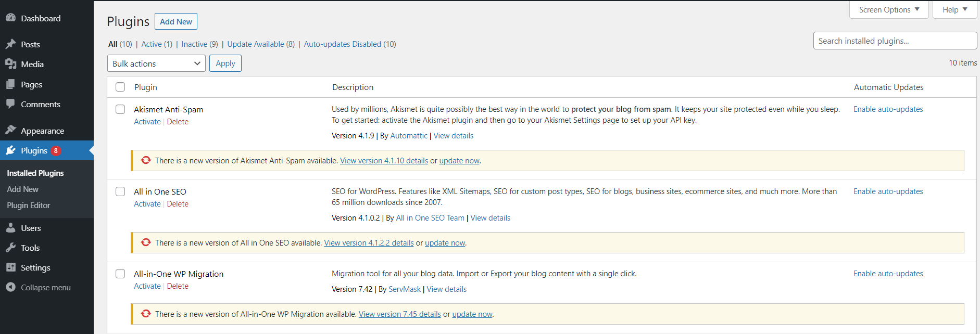Check the Akismet Anti-Spam checkbox
980x334 pixels.
click(x=120, y=109)
